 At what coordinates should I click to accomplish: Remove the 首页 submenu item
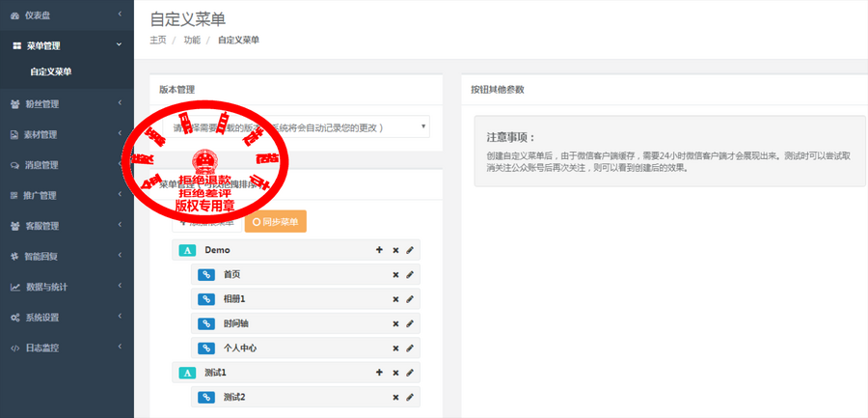click(x=395, y=275)
